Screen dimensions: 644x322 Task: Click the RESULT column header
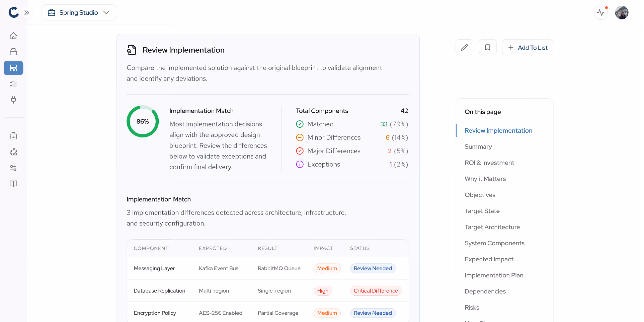pos(267,248)
